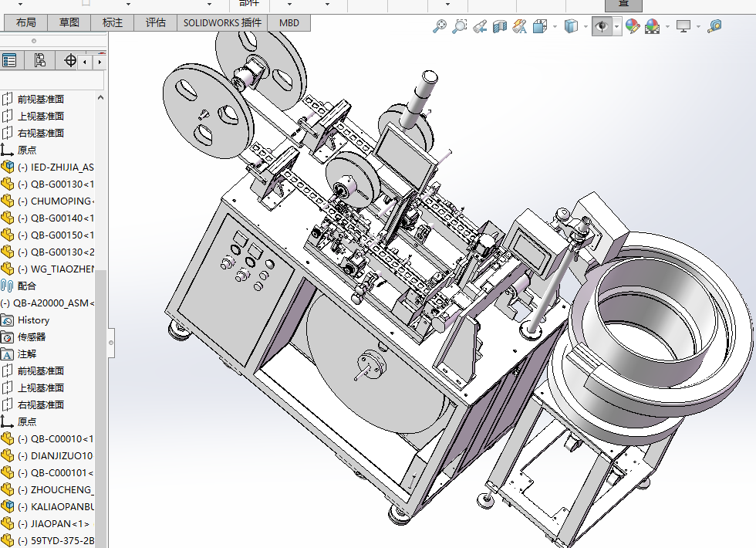This screenshot has width=756, height=548.
Task: Select the Zoom to Area tool
Action: pyautogui.click(x=460, y=26)
